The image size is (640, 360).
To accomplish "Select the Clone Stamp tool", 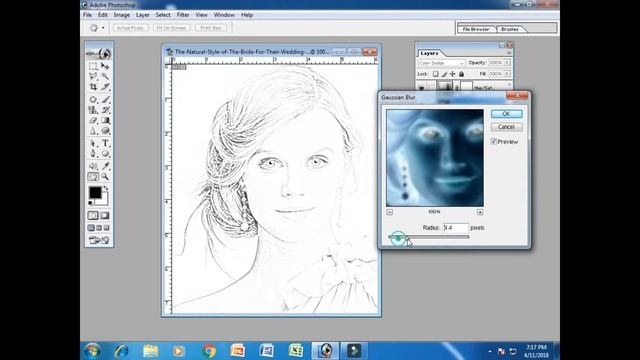I will coord(93,110).
